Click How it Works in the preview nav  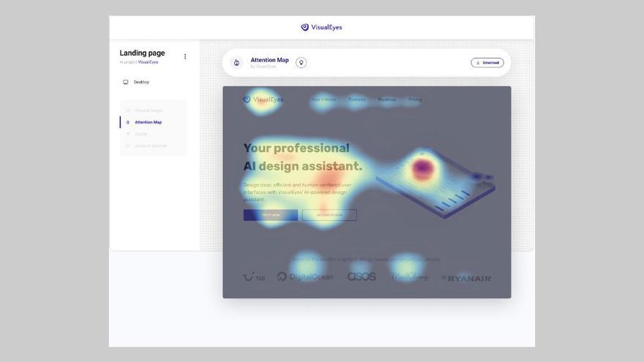(323, 99)
